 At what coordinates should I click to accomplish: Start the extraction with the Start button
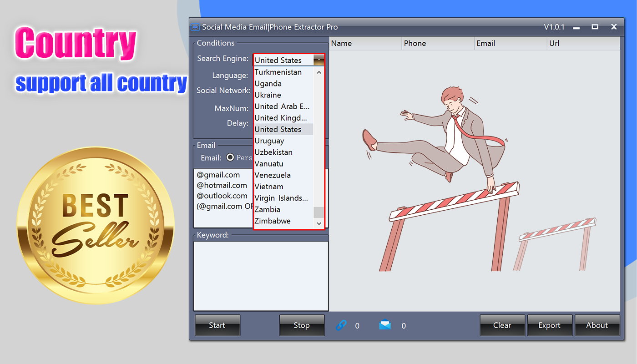(217, 325)
